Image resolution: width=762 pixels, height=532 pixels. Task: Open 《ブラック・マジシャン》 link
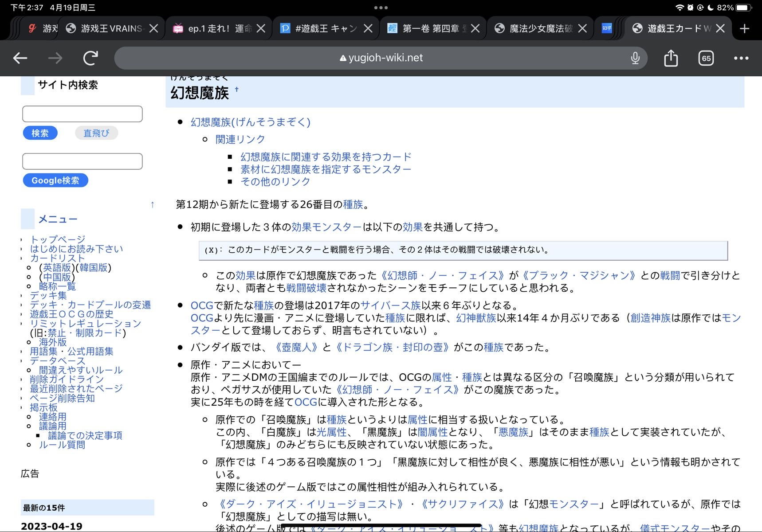click(579, 275)
